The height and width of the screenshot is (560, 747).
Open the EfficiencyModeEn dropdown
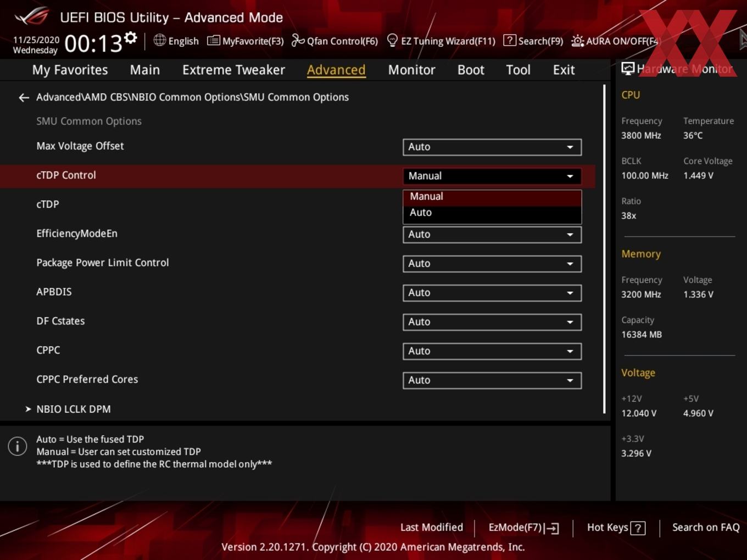(492, 234)
